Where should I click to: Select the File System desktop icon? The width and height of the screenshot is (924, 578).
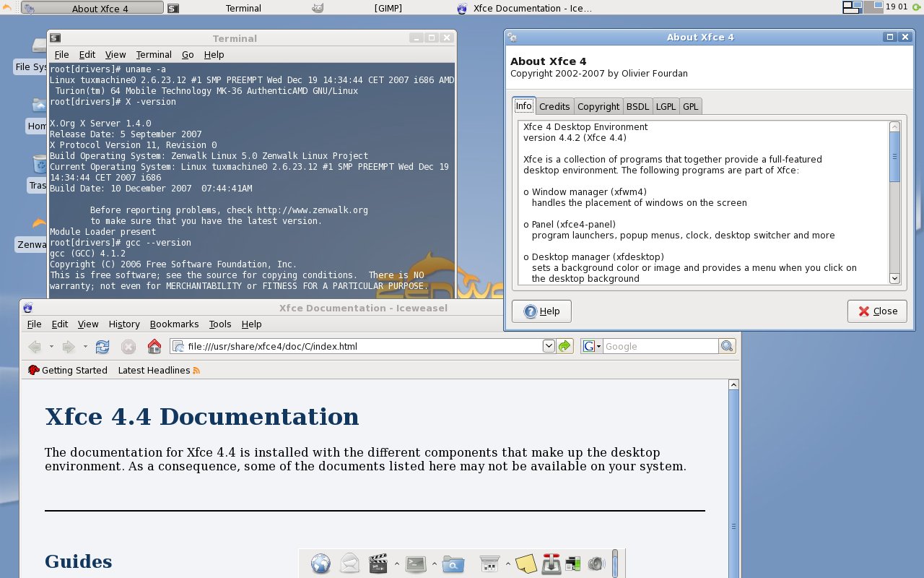pyautogui.click(x=39, y=46)
